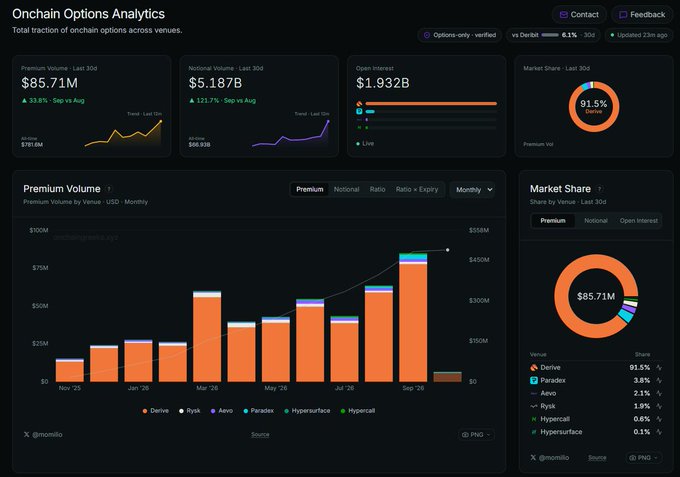Switch Market Share to the Open Interest tab
This screenshot has width=680, height=477.
click(x=638, y=221)
